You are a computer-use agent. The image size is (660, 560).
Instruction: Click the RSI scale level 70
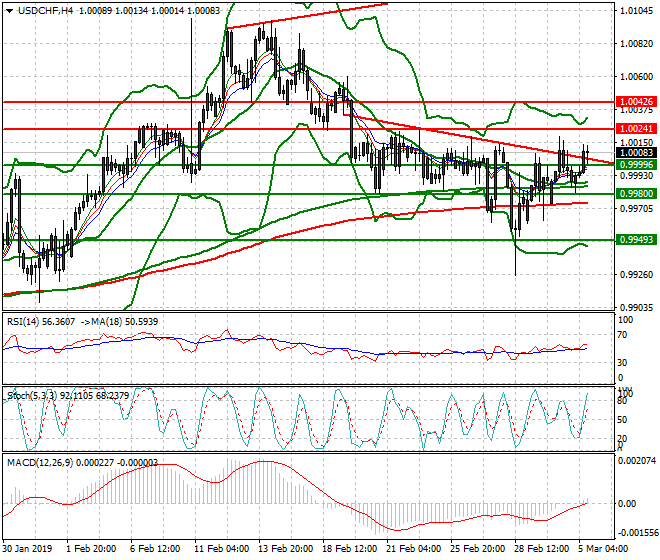point(622,335)
